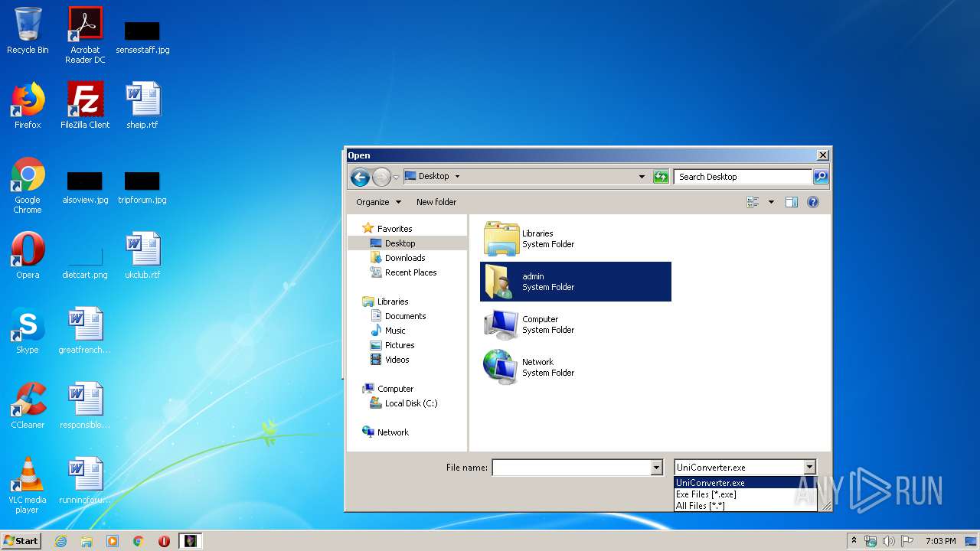
Task: Open the Help question mark icon
Action: pyautogui.click(x=813, y=202)
